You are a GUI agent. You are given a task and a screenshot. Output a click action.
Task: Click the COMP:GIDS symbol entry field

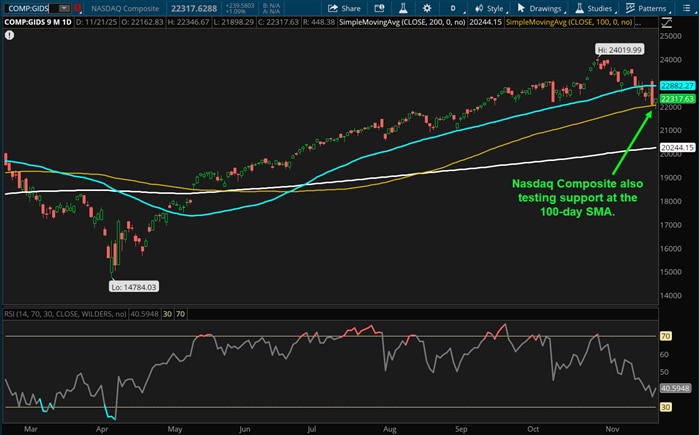31,8
